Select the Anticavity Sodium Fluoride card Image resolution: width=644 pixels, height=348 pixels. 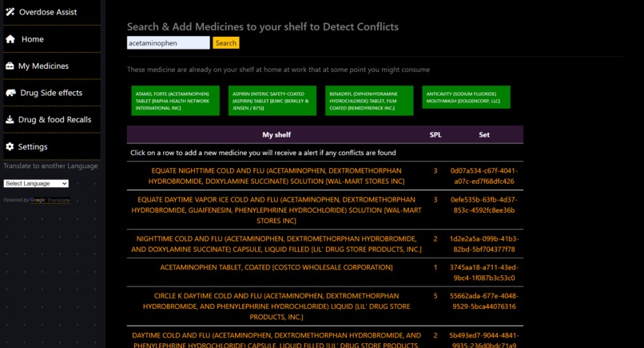tap(466, 97)
